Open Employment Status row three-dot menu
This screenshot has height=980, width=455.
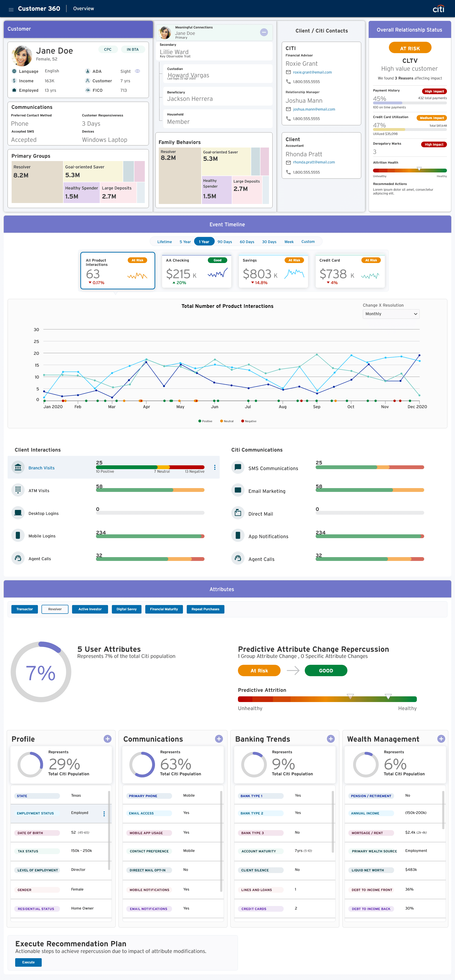pyautogui.click(x=104, y=814)
